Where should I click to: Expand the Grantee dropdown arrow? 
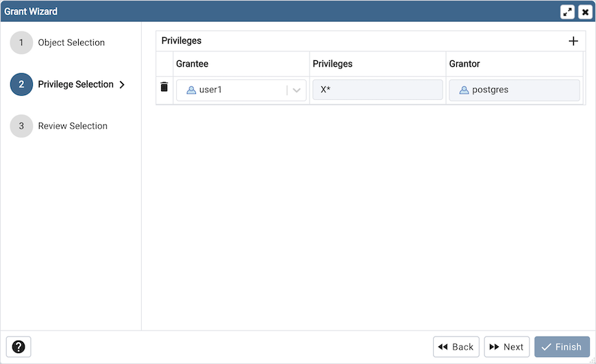pos(297,90)
